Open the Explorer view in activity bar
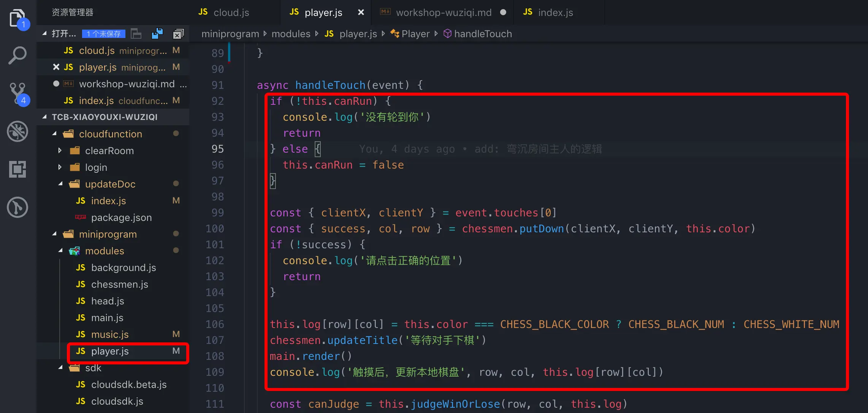The width and height of the screenshot is (868, 413). point(17,18)
